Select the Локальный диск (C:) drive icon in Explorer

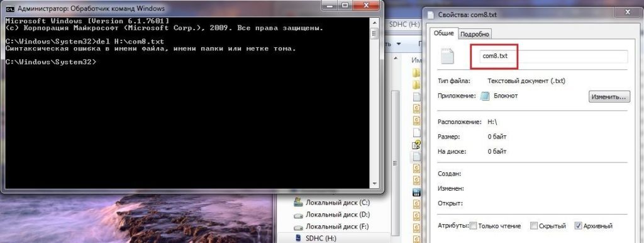point(298,203)
